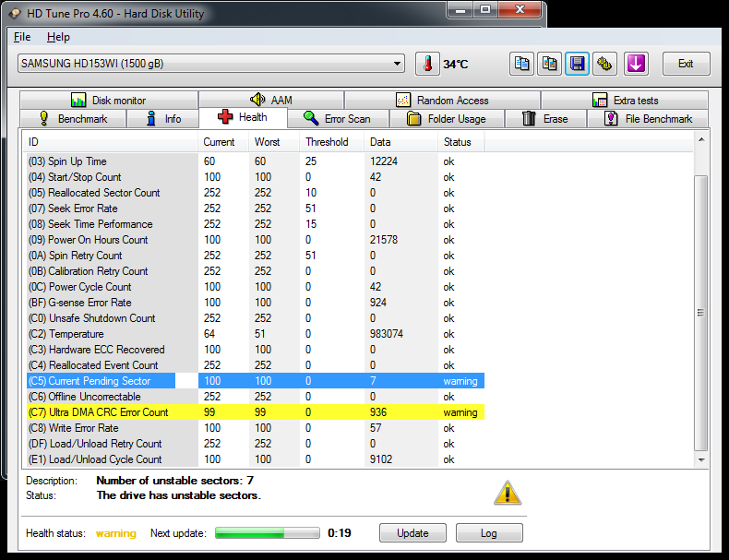
Task: Select the (BF) G-sense Error Rate row
Action: pyautogui.click(x=256, y=303)
